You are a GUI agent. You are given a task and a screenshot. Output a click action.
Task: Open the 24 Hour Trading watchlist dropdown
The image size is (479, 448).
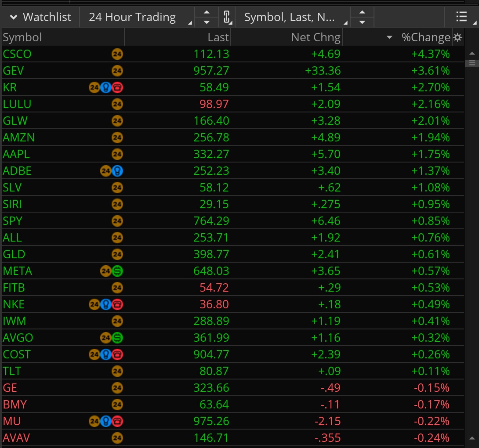(137, 18)
